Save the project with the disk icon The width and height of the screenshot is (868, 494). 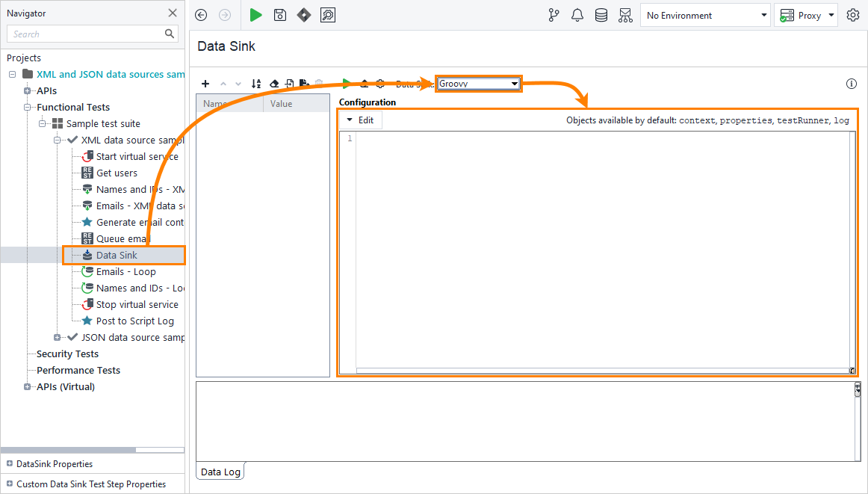(279, 15)
